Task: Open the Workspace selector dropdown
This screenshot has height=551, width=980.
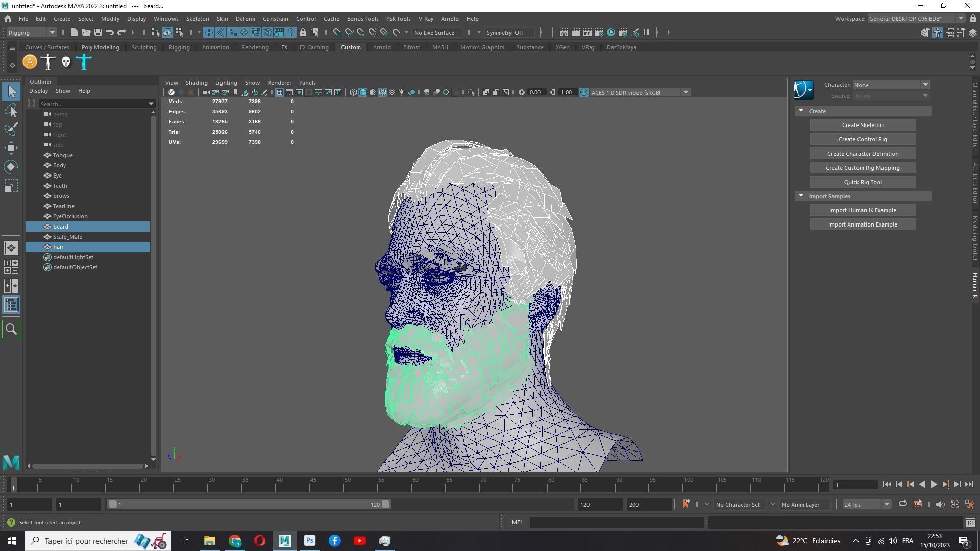Action: [916, 19]
